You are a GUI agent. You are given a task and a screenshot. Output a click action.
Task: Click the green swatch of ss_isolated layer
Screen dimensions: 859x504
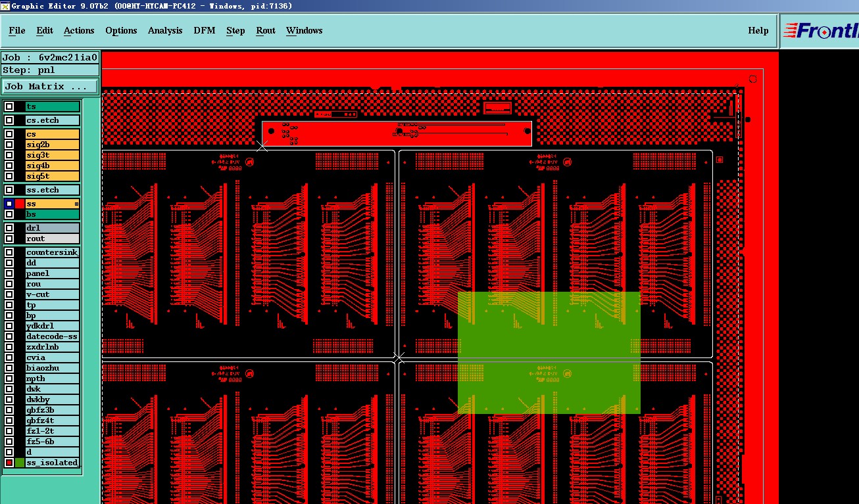[20, 463]
